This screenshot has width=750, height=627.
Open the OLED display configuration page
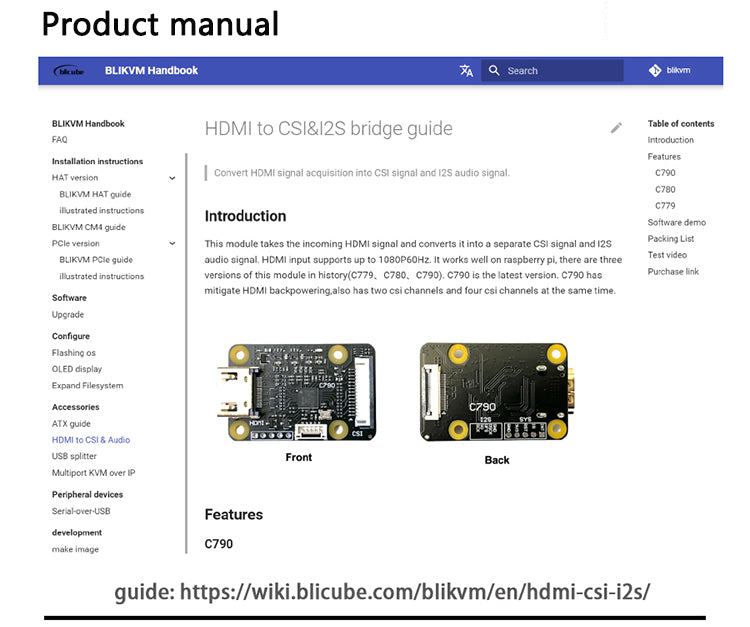77,369
